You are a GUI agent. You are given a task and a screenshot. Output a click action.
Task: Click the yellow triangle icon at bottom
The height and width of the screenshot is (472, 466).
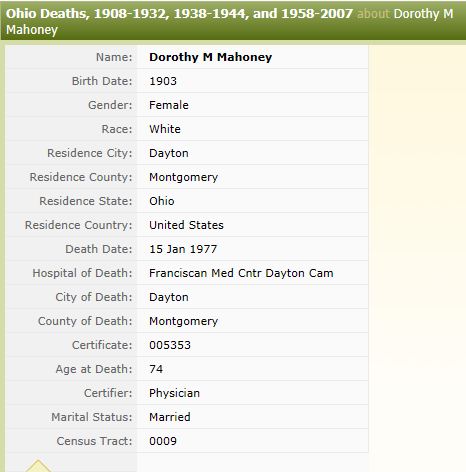(38, 466)
